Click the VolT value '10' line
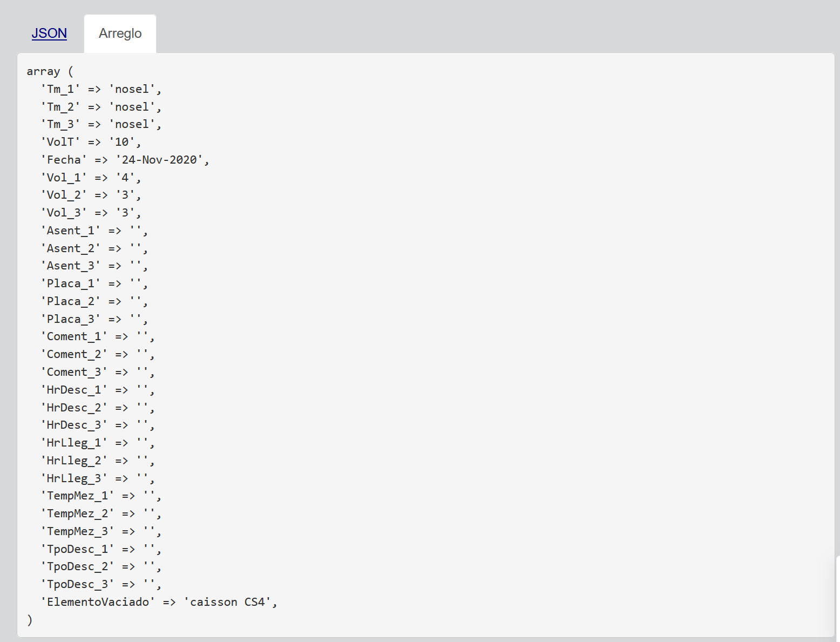840x642 pixels. (x=91, y=142)
